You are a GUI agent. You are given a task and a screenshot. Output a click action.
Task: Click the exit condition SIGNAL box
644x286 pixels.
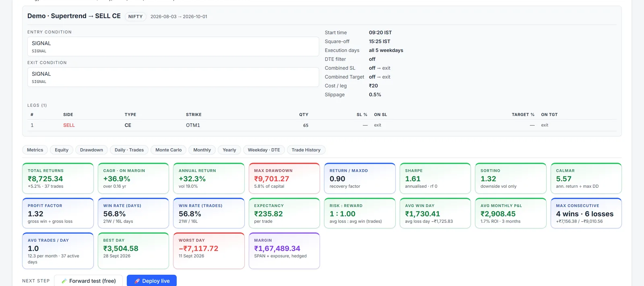click(173, 77)
